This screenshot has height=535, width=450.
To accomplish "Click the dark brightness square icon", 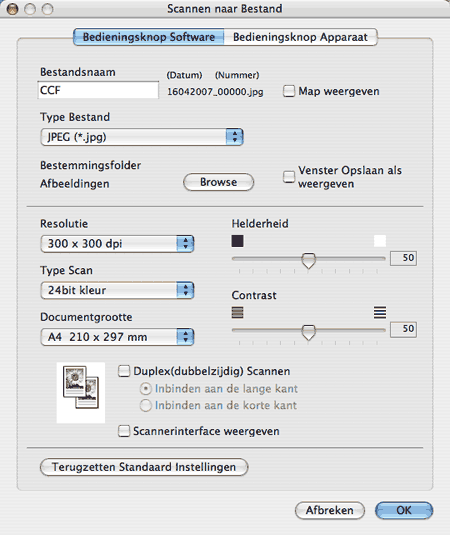I will click(x=237, y=241).
